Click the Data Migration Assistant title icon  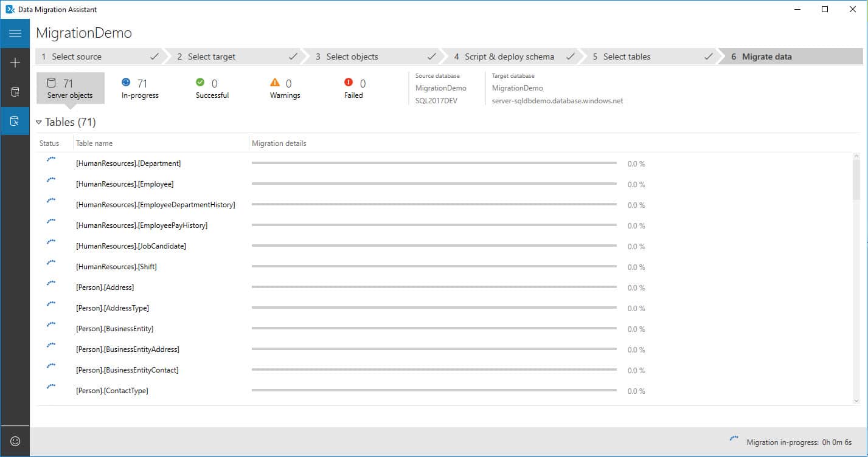pyautogui.click(x=10, y=9)
